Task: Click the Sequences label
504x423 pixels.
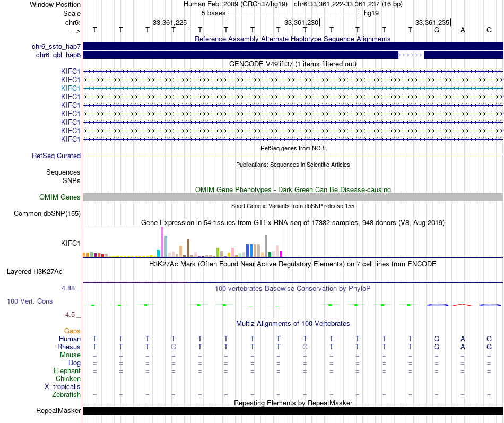Action: tap(63, 172)
